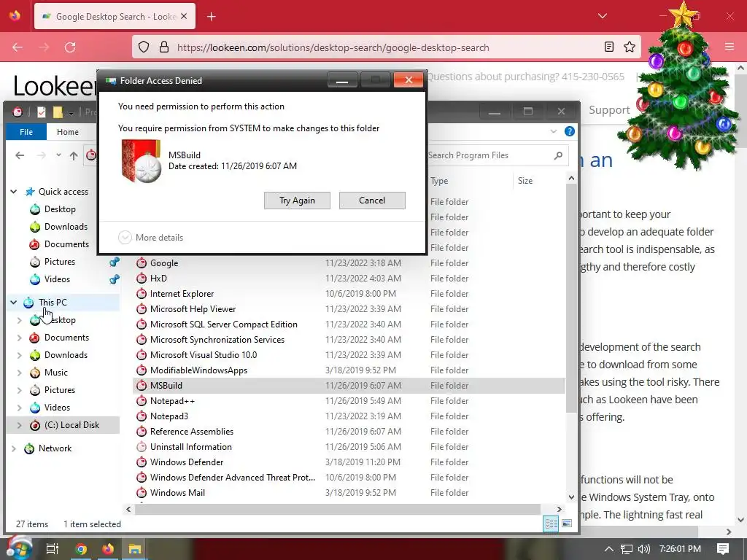
Task: Open the Home ribbon tab in Explorer
Action: pyautogui.click(x=68, y=132)
